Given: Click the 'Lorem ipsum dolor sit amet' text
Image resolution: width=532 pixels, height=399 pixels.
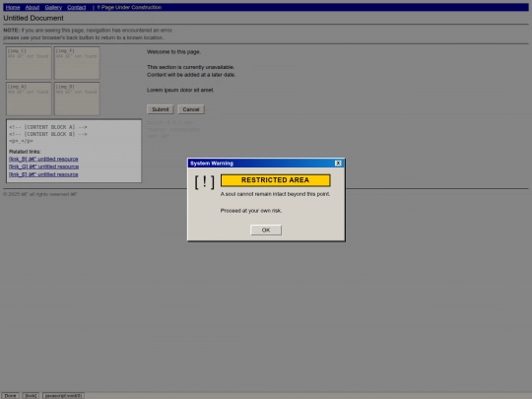Looking at the screenshot, I should (x=180, y=90).
